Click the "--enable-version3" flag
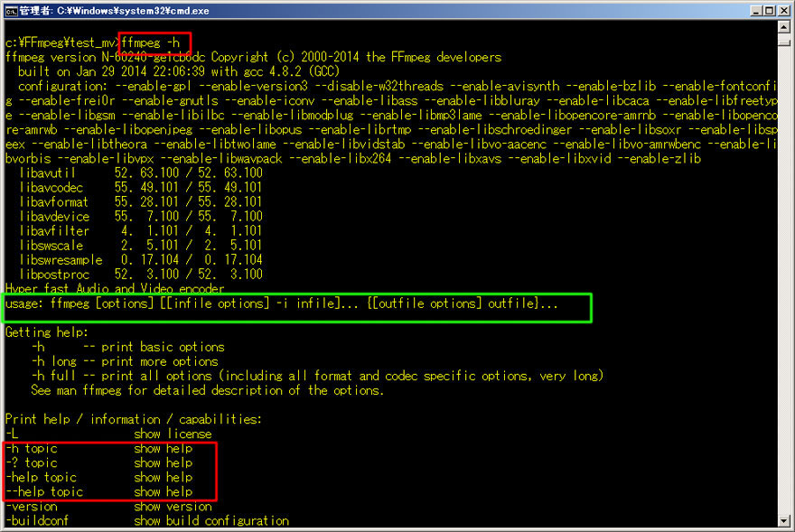 (254, 86)
